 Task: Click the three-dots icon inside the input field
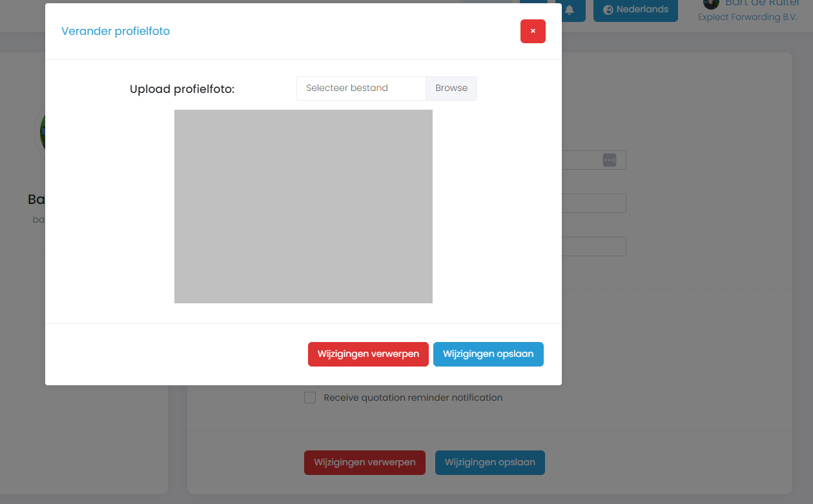(609, 160)
